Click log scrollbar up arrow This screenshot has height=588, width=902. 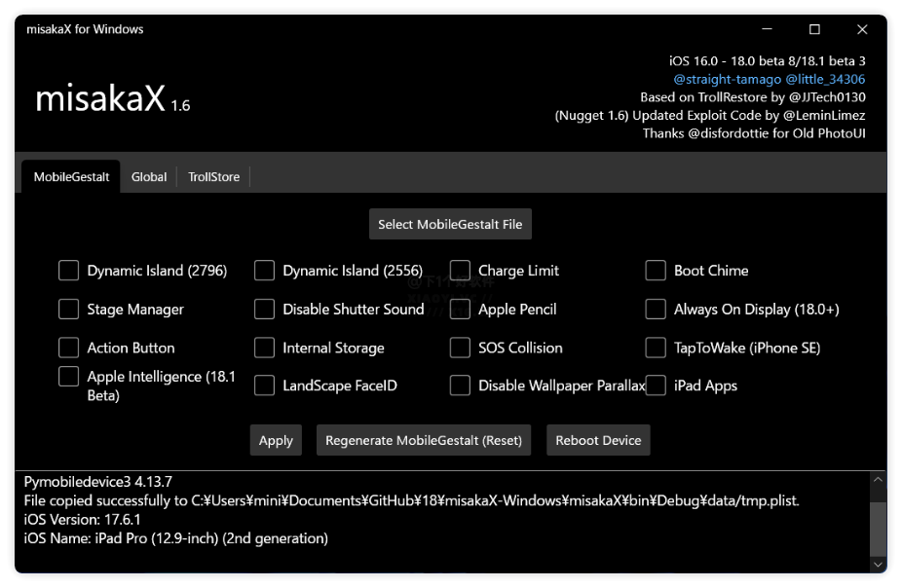[878, 479]
